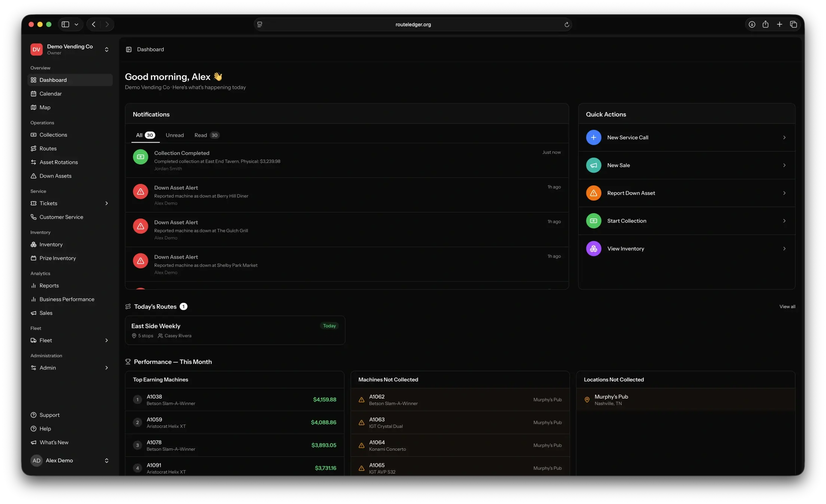Select the All notifications tab
The image size is (826, 504).
(145, 135)
